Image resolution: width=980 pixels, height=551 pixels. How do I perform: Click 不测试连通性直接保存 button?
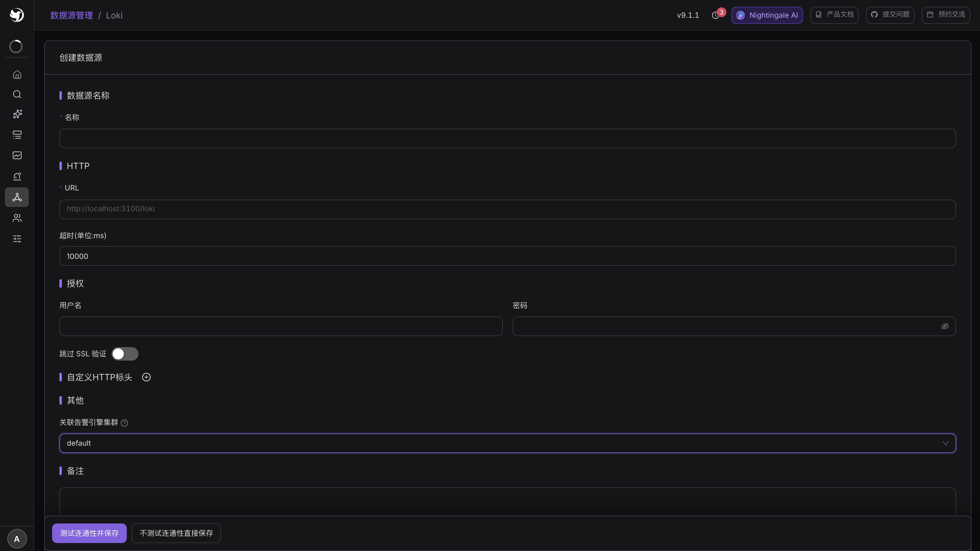pos(176,533)
